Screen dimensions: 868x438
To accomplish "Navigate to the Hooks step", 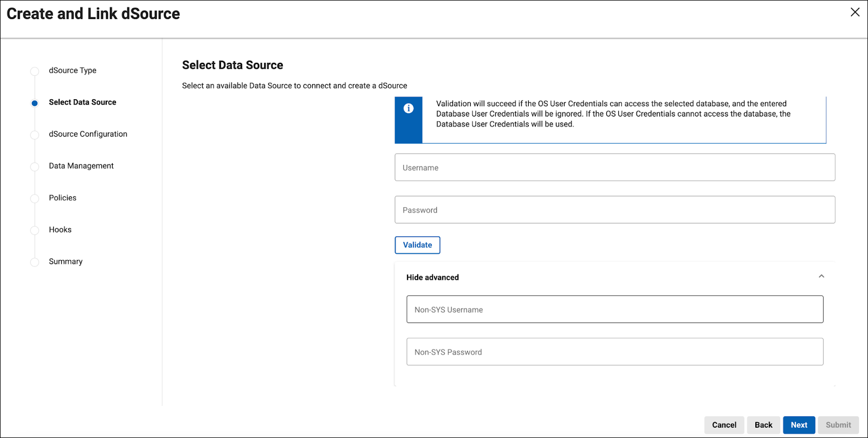I will point(60,230).
